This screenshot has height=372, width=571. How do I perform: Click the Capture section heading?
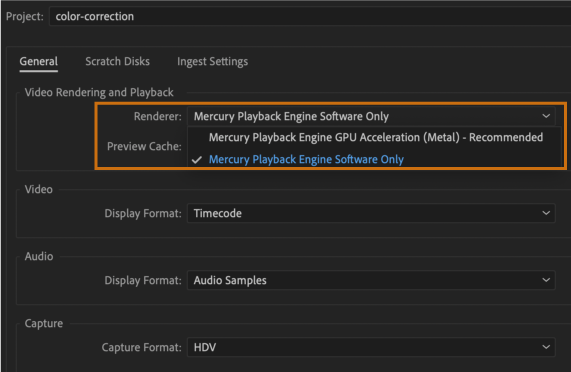tap(44, 323)
